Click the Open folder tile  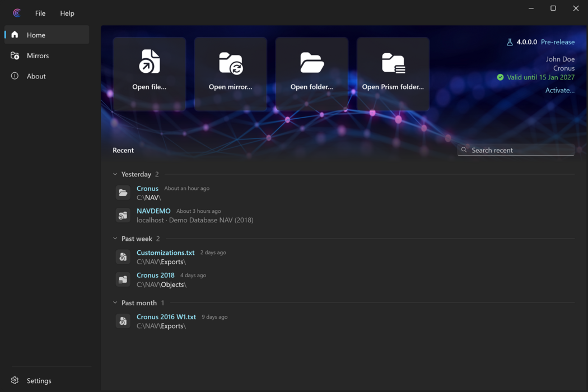click(311, 74)
